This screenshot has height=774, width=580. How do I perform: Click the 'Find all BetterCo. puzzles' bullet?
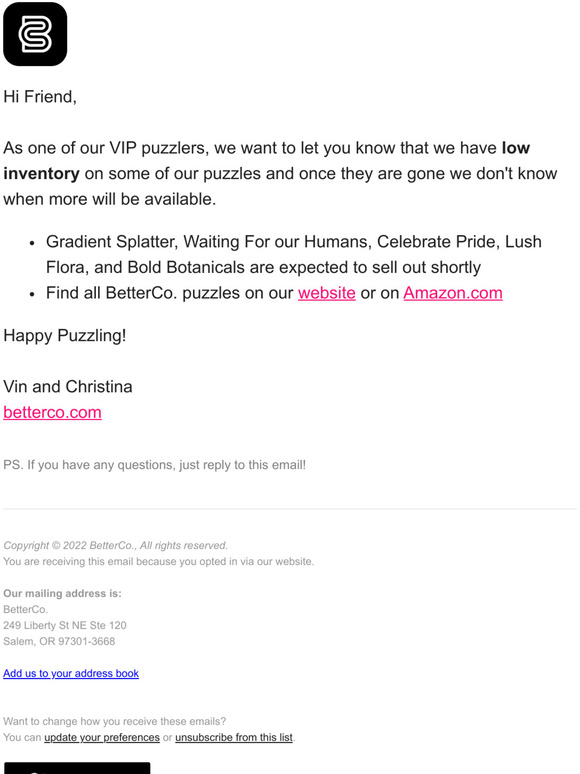(274, 293)
